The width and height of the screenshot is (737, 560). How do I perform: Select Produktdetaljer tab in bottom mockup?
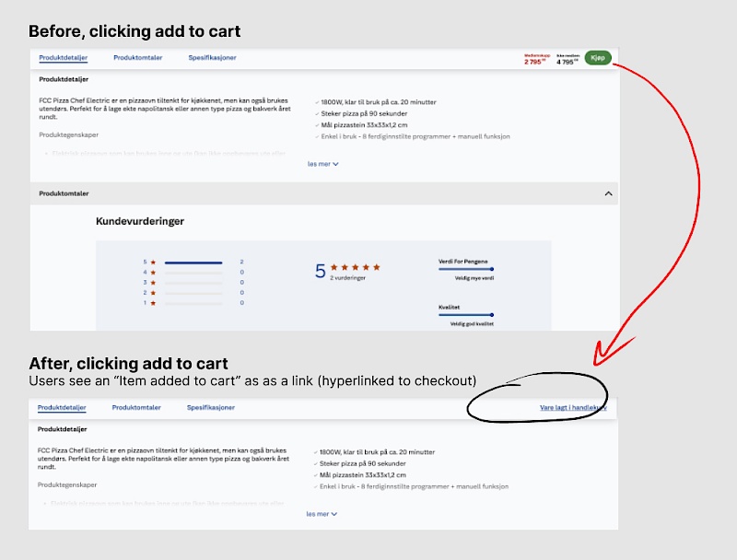coord(62,408)
